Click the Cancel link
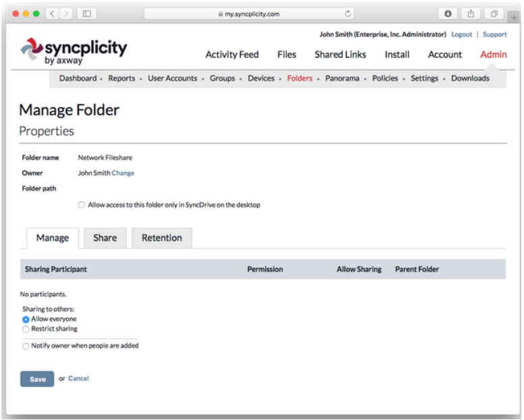Screen dimensions: 524x420 tap(78, 379)
